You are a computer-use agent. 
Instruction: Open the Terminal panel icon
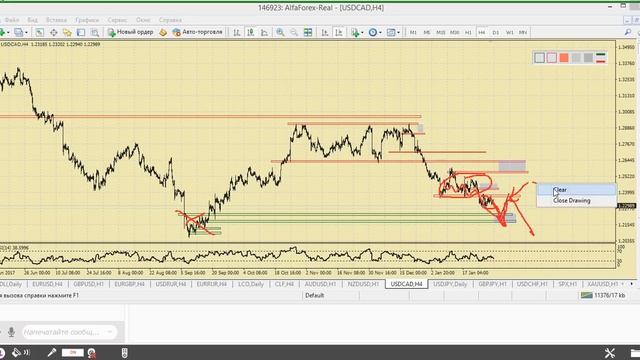81,32
